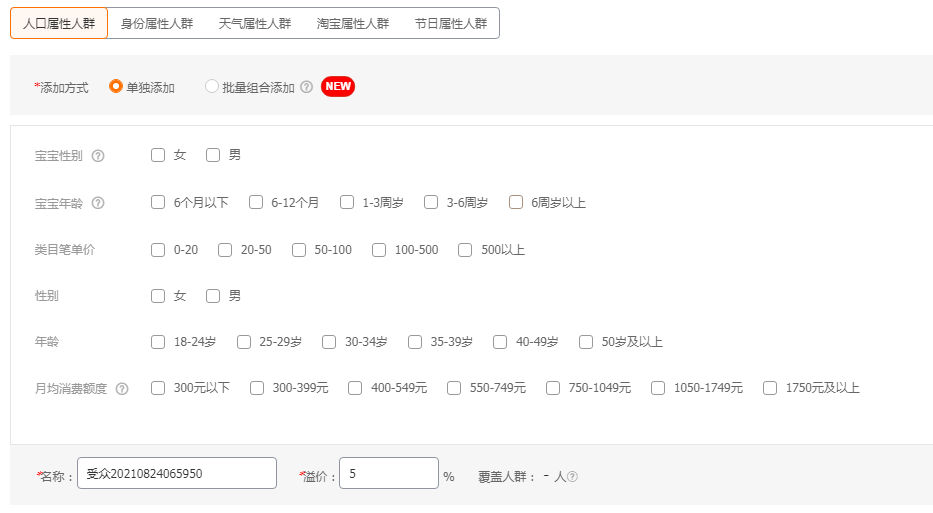Check 100-500 category unit price
933x513 pixels.
point(379,250)
